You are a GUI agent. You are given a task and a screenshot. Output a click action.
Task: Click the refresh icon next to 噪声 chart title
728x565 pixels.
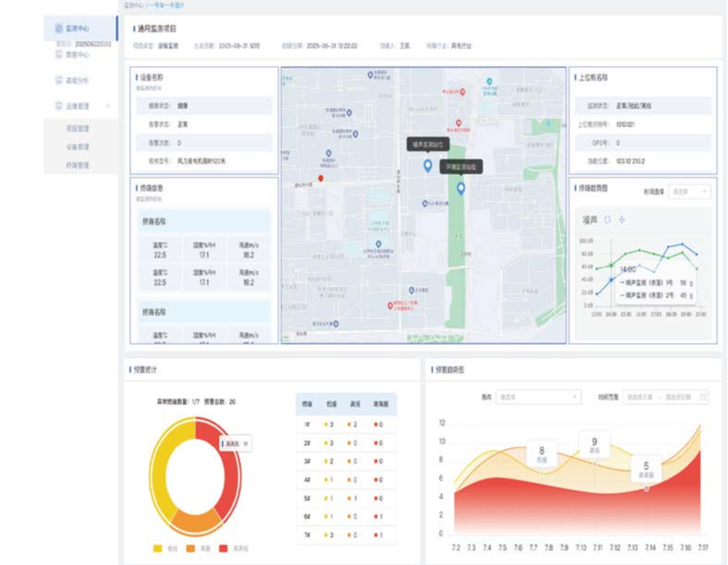pos(607,220)
